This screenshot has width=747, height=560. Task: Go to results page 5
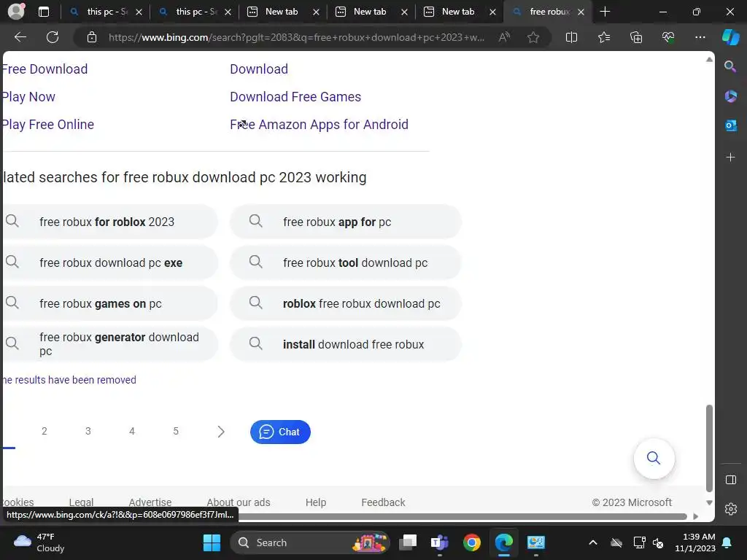(x=176, y=431)
